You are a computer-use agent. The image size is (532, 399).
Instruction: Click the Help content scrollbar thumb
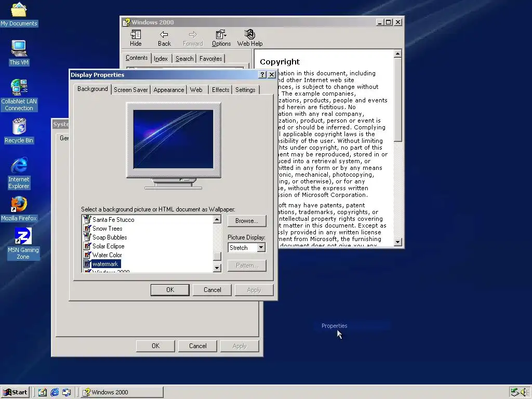398,100
